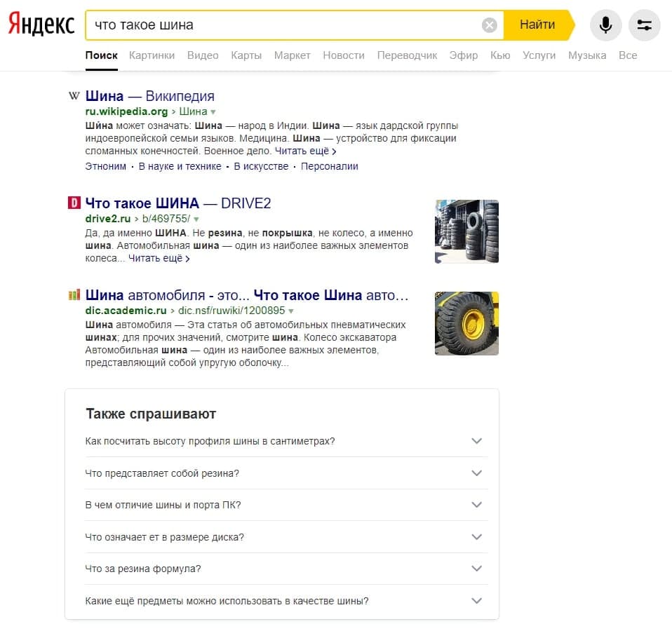Open the Кью tab
The image size is (672, 631).
point(500,55)
